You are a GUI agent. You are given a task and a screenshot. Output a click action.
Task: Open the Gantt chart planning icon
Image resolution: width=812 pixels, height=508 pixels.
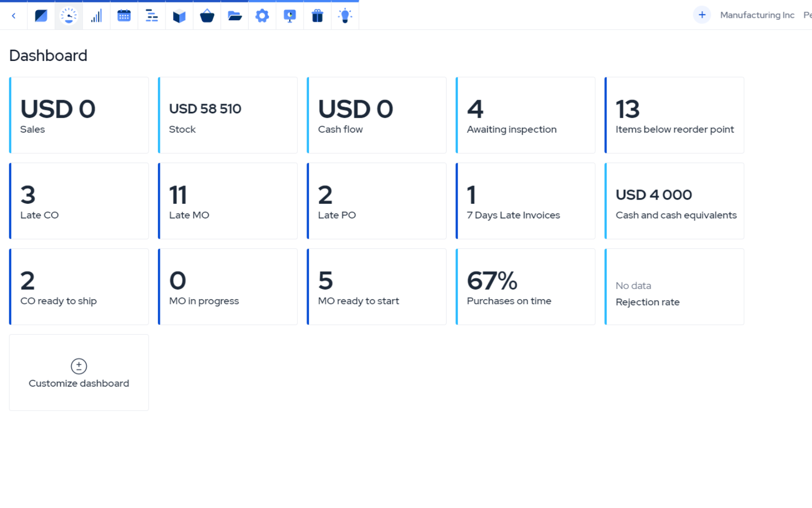click(151, 15)
